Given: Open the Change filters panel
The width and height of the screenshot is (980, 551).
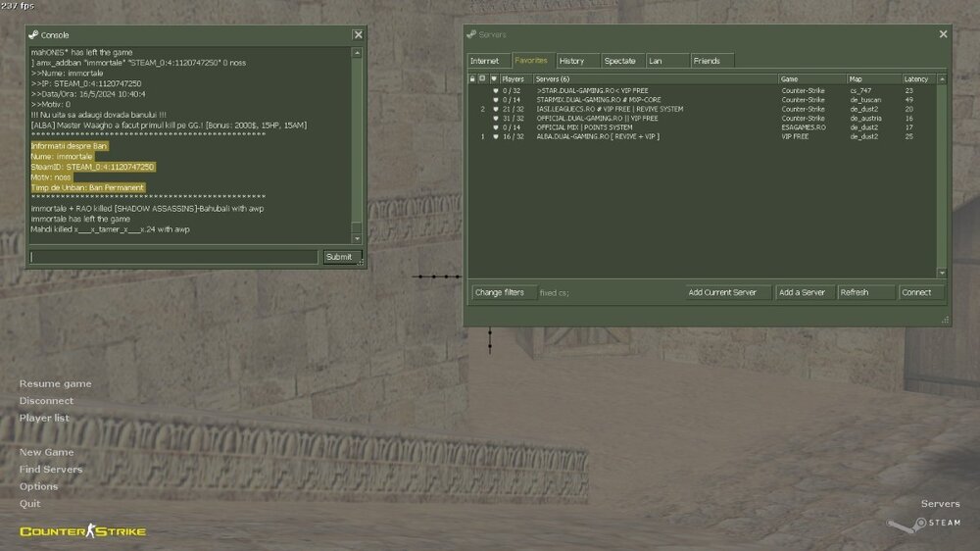Looking at the screenshot, I should 501,292.
